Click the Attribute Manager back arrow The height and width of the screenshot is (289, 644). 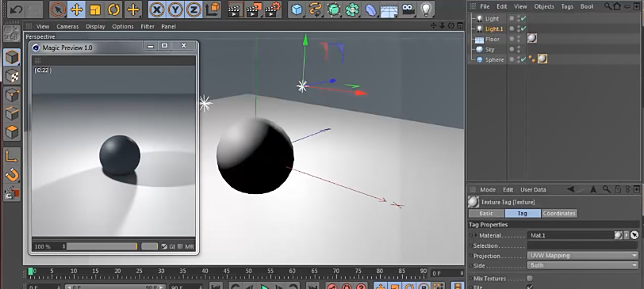pos(570,189)
